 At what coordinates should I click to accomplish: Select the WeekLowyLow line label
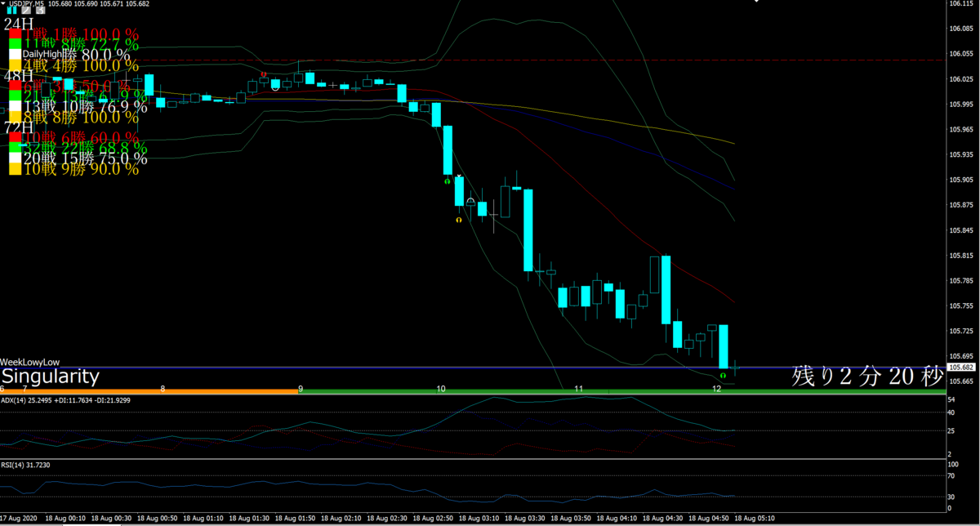click(29, 362)
